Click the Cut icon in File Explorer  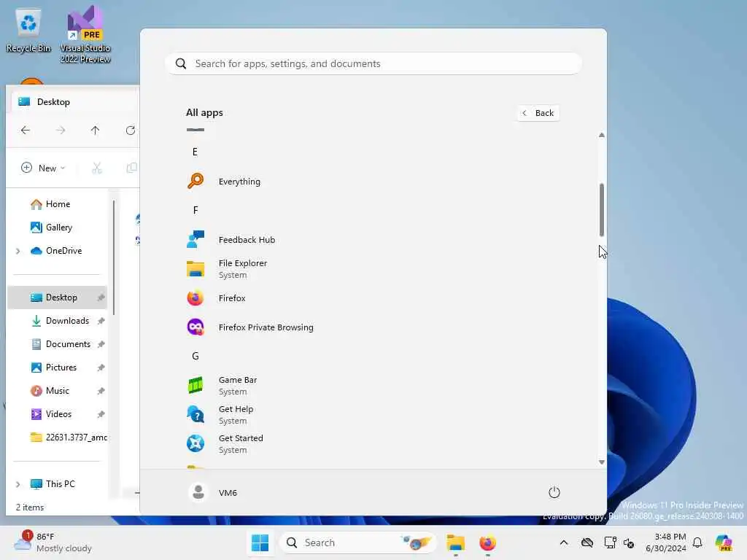pyautogui.click(x=97, y=168)
